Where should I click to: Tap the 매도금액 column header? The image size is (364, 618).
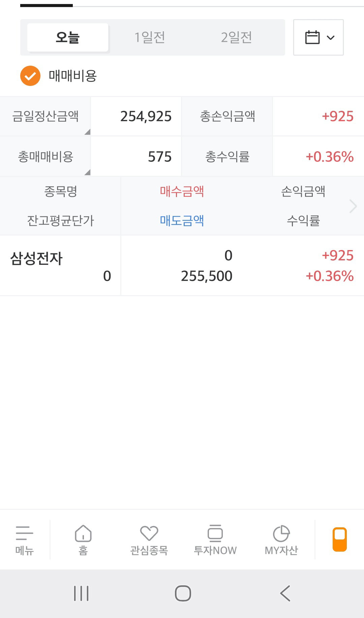pyautogui.click(x=182, y=221)
